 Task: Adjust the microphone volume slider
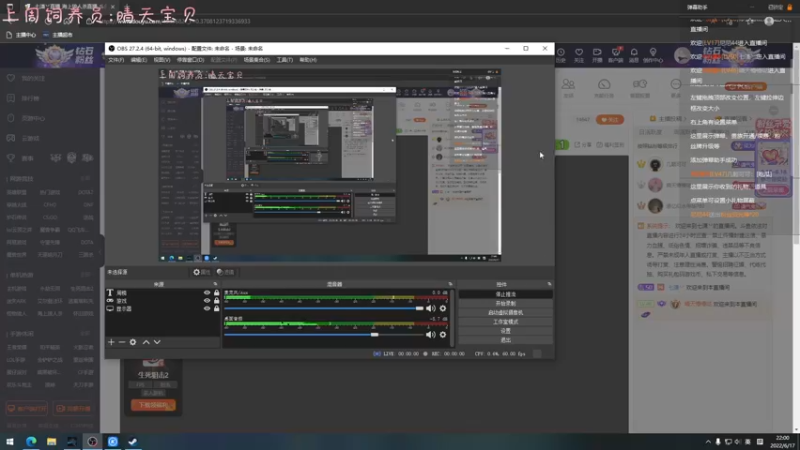pyautogui.click(x=323, y=308)
